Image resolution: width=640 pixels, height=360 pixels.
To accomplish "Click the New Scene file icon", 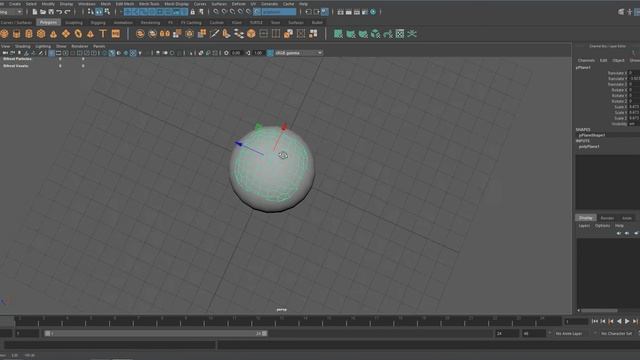I will 35,12.
